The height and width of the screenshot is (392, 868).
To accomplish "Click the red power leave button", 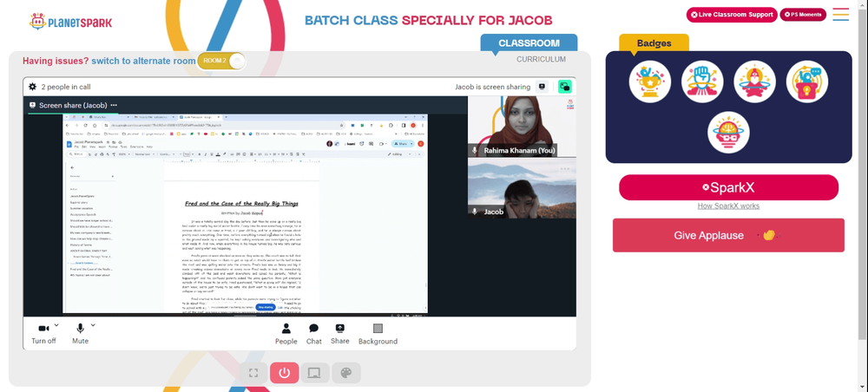I will [x=285, y=373].
